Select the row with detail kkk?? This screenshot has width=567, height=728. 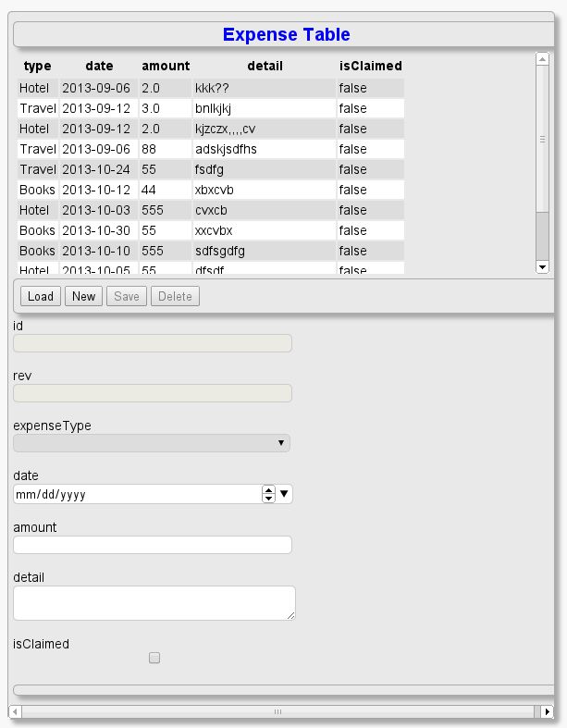(x=211, y=88)
